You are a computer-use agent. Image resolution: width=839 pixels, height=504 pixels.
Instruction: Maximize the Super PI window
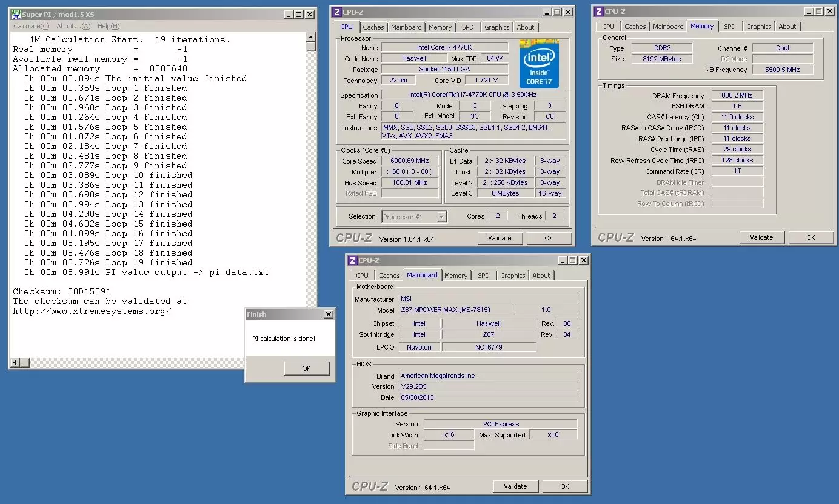(x=298, y=15)
